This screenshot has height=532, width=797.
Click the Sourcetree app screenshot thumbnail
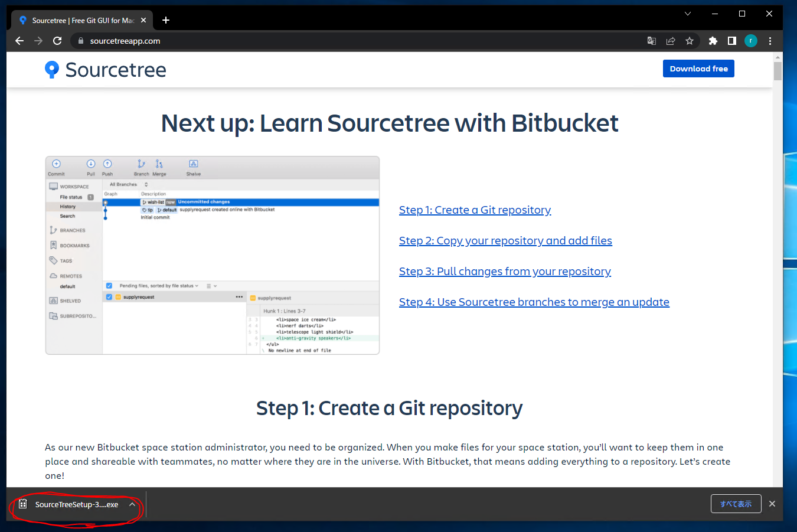pyautogui.click(x=213, y=255)
